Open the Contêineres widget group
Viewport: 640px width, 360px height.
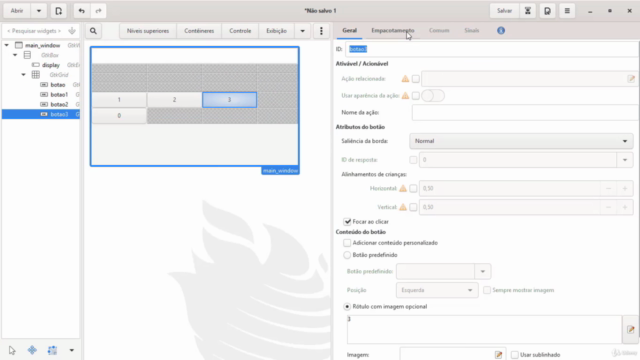pyautogui.click(x=199, y=31)
